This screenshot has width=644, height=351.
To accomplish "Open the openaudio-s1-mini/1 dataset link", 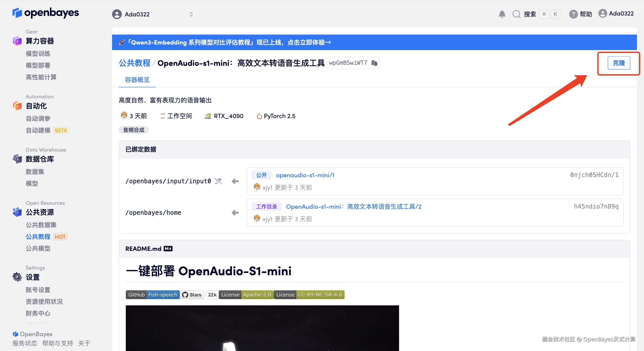I will pyautogui.click(x=305, y=175).
